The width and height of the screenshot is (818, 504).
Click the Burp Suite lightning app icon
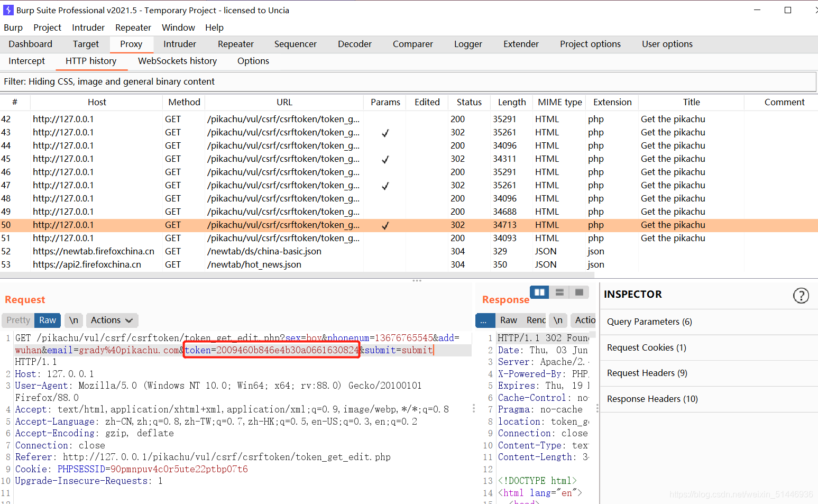click(x=8, y=10)
